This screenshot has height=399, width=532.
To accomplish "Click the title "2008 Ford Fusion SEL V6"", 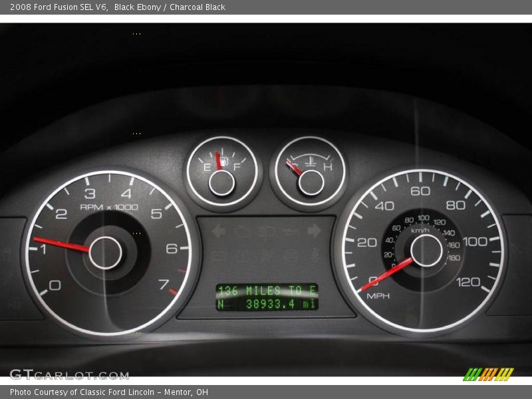I will pyautogui.click(x=59, y=7).
